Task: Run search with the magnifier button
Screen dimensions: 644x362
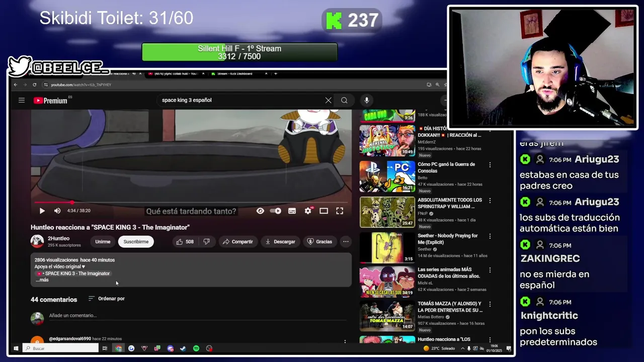Action: click(x=344, y=100)
